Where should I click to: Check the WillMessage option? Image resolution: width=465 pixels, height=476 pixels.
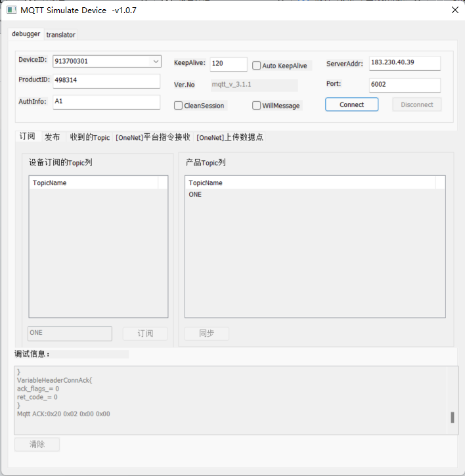pyautogui.click(x=256, y=105)
